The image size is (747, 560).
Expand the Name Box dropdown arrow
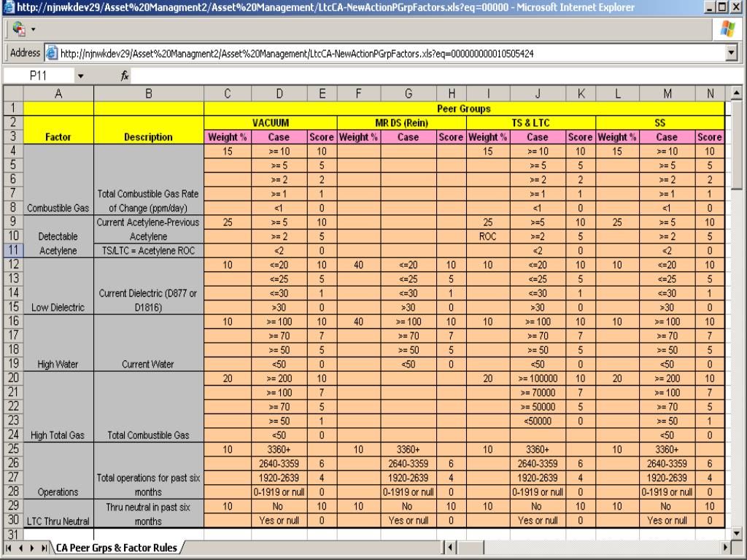pos(80,76)
